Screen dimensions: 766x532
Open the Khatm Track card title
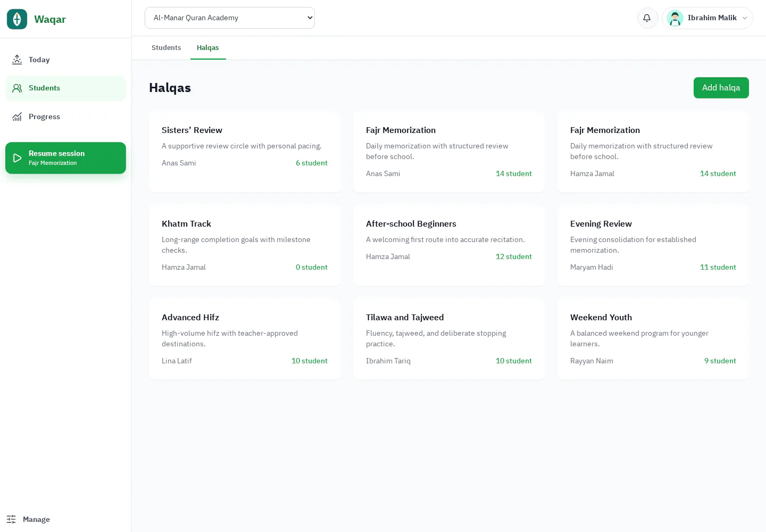point(186,223)
